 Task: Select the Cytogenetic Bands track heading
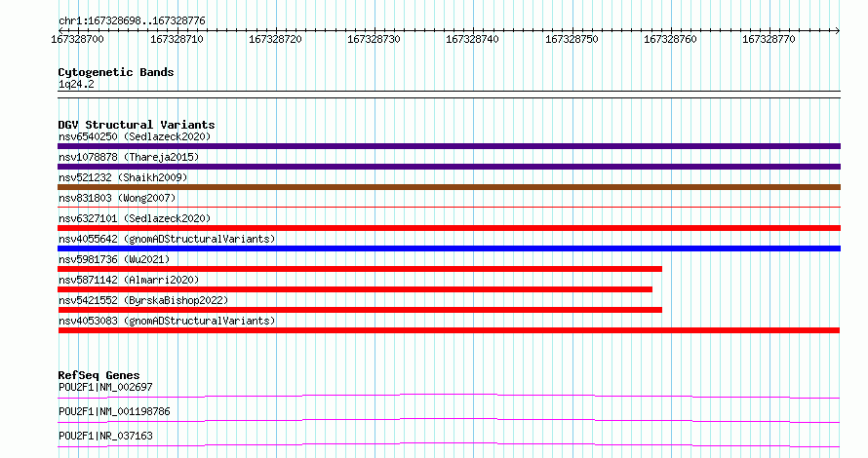(x=116, y=72)
